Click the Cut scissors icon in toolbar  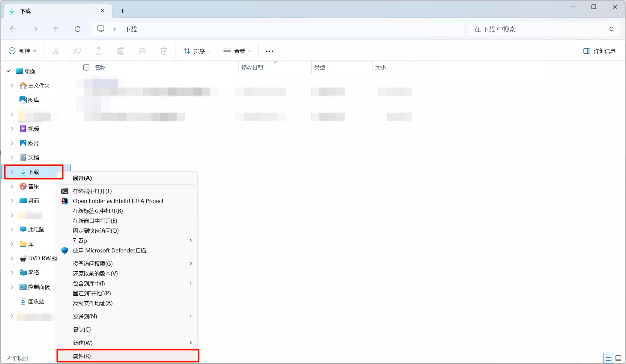[56, 51]
